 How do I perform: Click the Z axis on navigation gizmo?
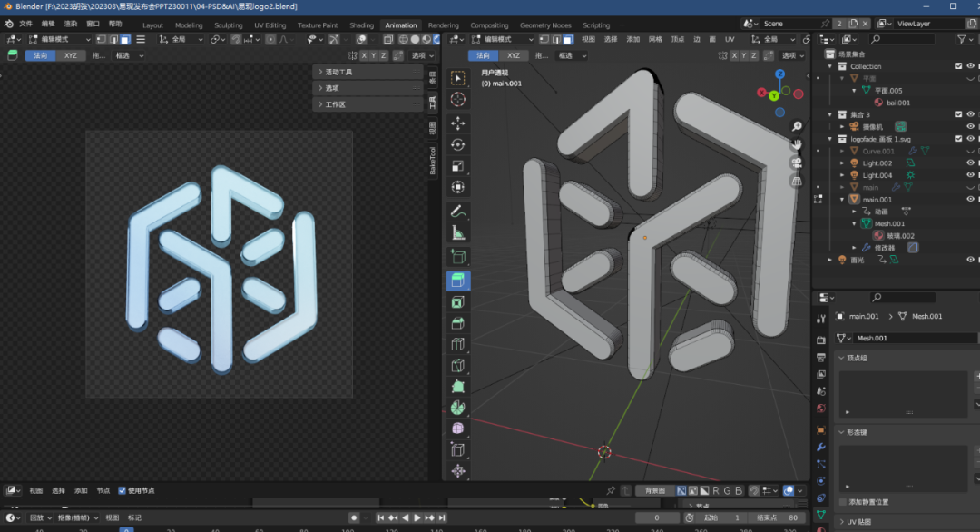[x=780, y=74]
